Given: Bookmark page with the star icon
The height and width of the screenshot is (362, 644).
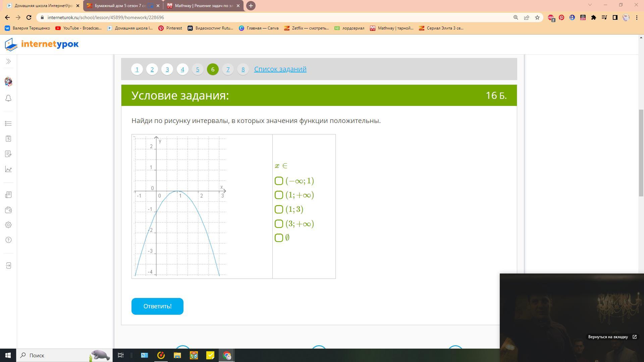Looking at the screenshot, I should click(537, 17).
